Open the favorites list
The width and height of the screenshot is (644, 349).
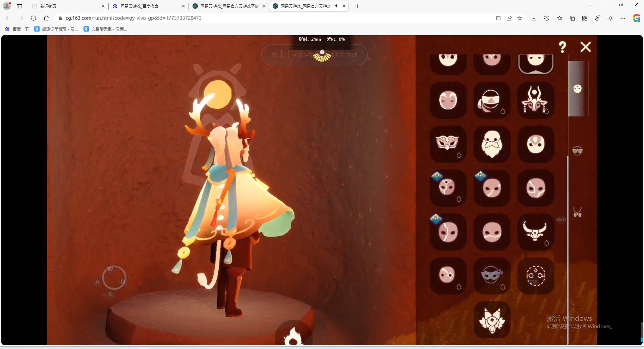559,18
